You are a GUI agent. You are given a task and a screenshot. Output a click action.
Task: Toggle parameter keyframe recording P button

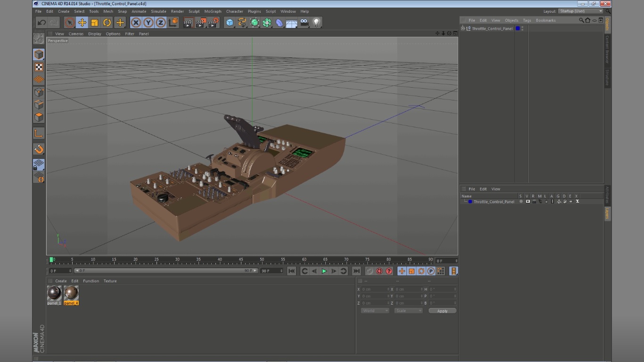tap(431, 271)
